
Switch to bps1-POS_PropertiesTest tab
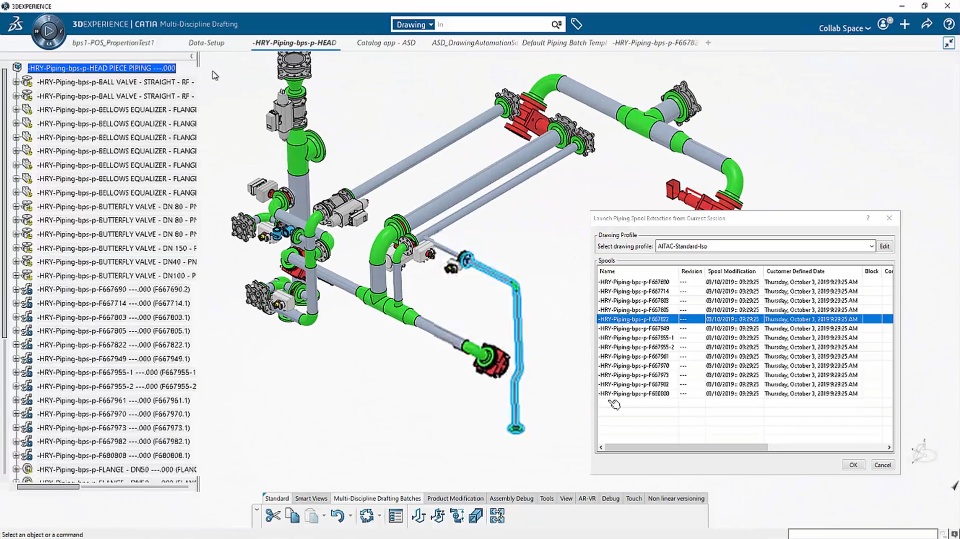point(113,43)
